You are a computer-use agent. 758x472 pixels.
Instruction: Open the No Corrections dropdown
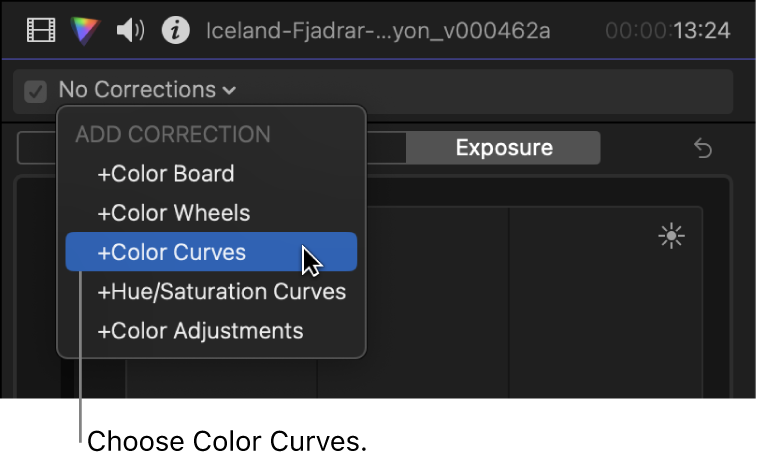click(138, 90)
